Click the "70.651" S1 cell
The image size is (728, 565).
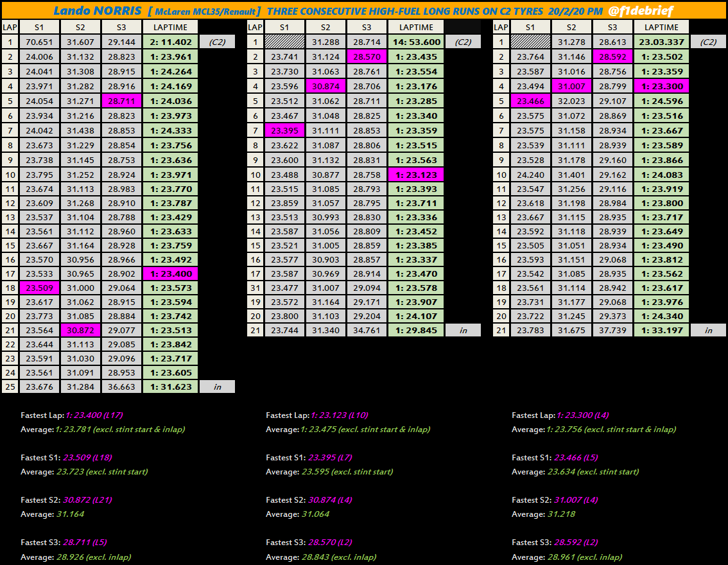[x=39, y=42]
